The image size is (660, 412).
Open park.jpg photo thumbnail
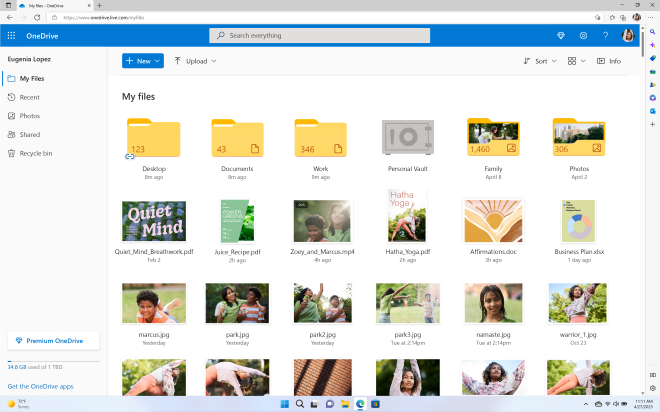pos(237,303)
